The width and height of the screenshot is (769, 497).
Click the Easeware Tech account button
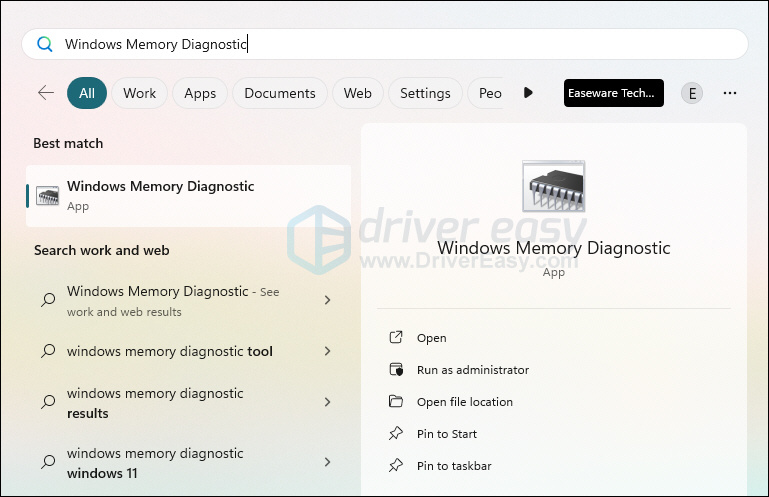coord(613,93)
